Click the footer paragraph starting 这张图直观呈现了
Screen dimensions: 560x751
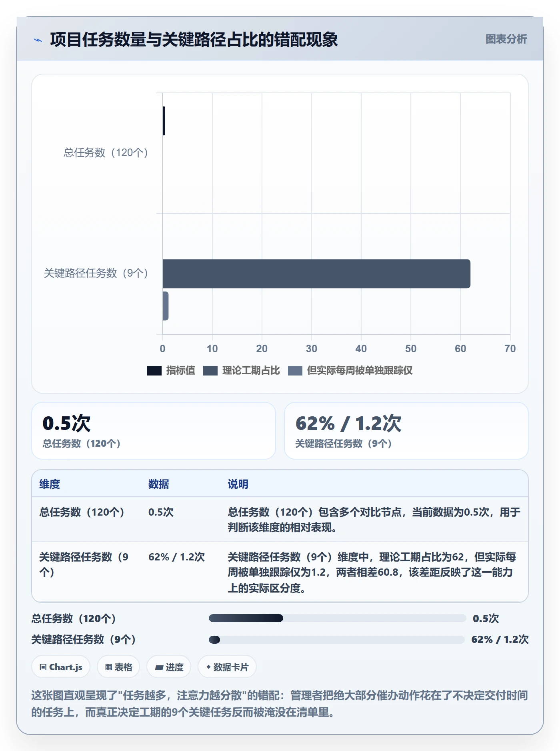click(280, 704)
